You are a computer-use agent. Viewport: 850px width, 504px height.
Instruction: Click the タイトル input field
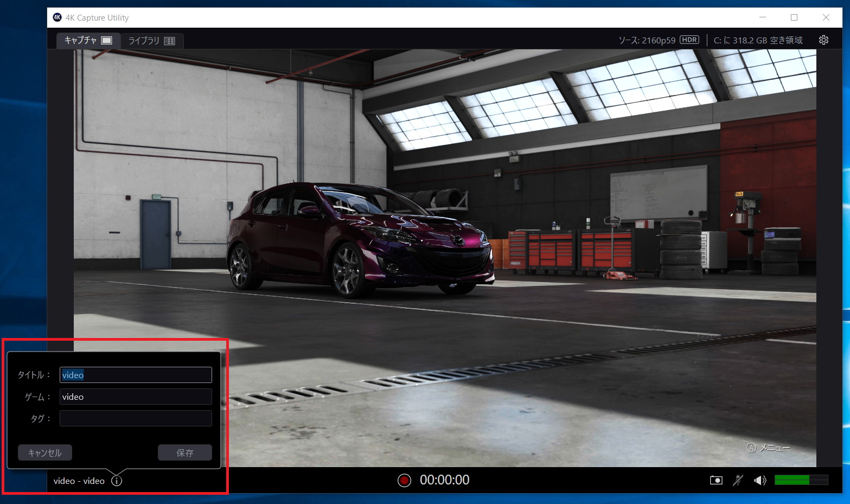tap(136, 375)
